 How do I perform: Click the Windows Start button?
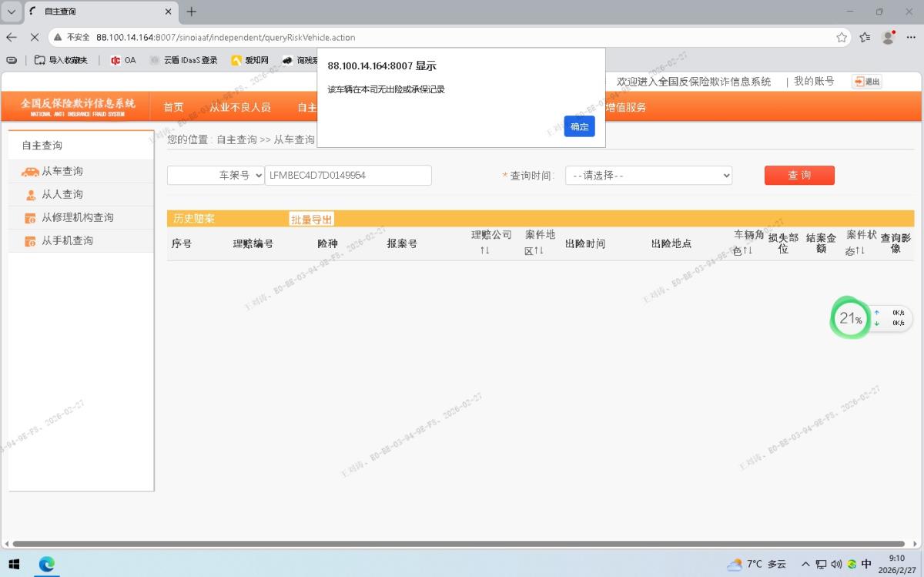coord(14,564)
